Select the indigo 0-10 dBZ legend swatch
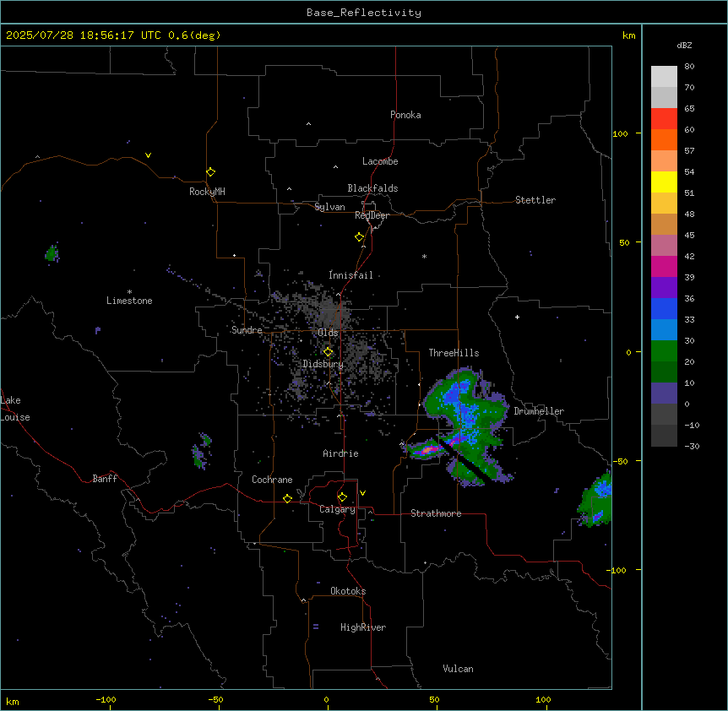The width and height of the screenshot is (728, 711). coord(664,393)
